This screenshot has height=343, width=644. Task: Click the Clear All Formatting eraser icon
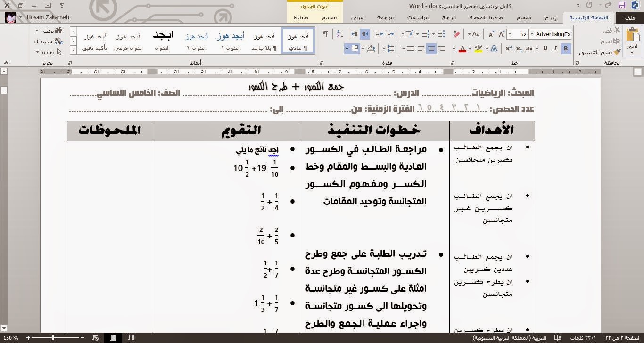(x=456, y=34)
